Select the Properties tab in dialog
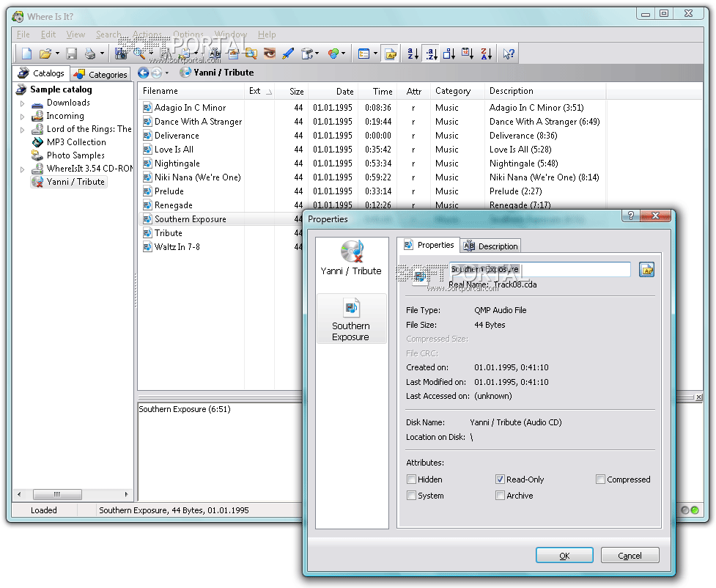The width and height of the screenshot is (716, 588). [428, 245]
